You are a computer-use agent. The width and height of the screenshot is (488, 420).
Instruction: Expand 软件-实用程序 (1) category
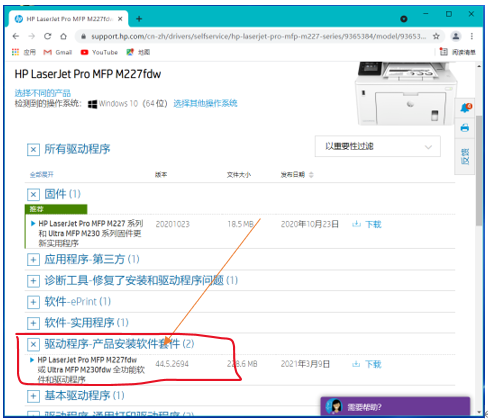point(33,323)
